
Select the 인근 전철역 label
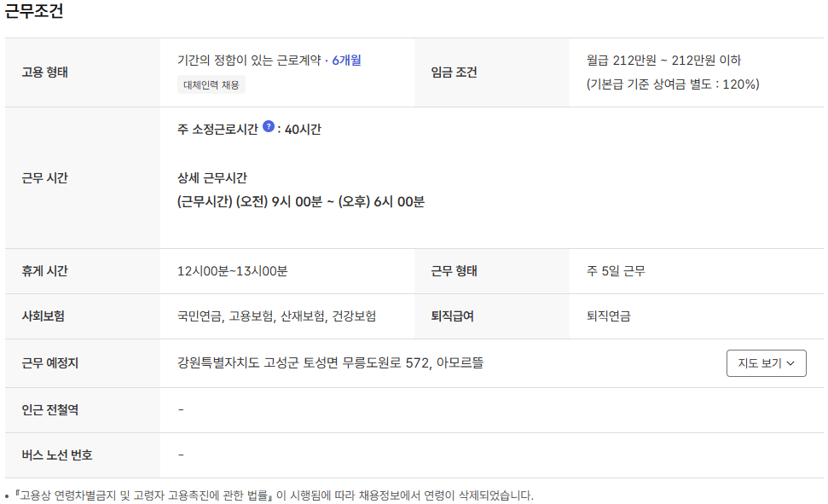click(x=49, y=410)
